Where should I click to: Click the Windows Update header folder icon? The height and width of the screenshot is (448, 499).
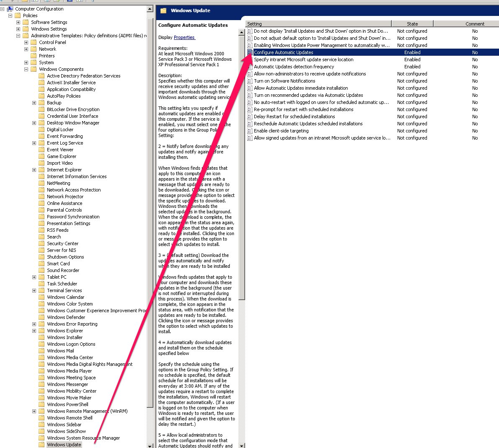163,10
